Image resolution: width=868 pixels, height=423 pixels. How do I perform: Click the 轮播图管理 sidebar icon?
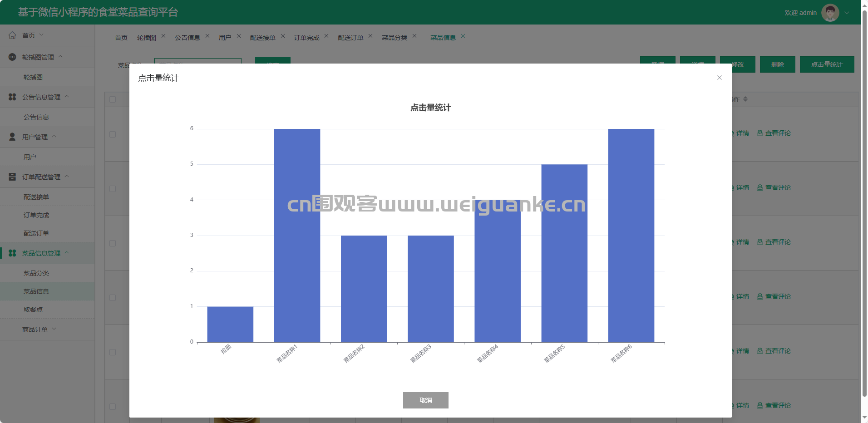coord(12,57)
